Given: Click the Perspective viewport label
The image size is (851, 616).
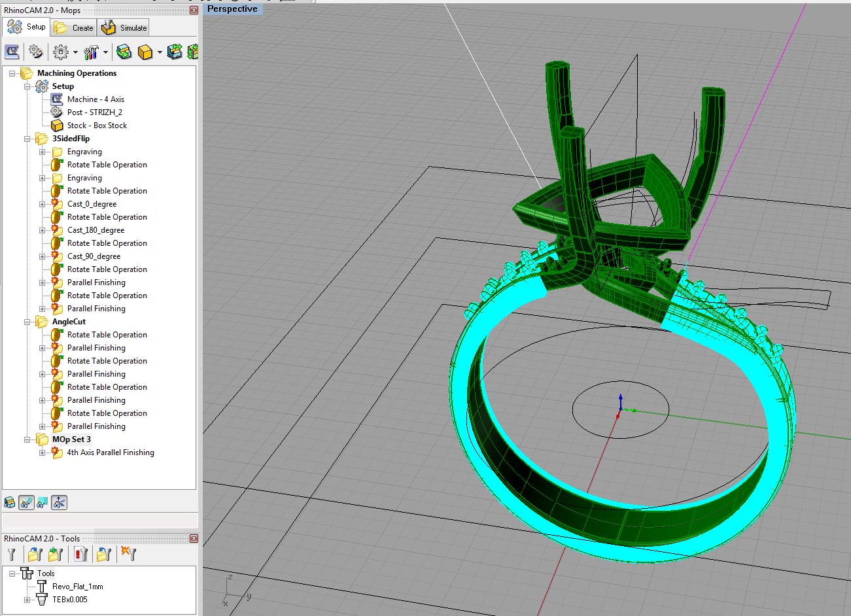Looking at the screenshot, I should [232, 9].
